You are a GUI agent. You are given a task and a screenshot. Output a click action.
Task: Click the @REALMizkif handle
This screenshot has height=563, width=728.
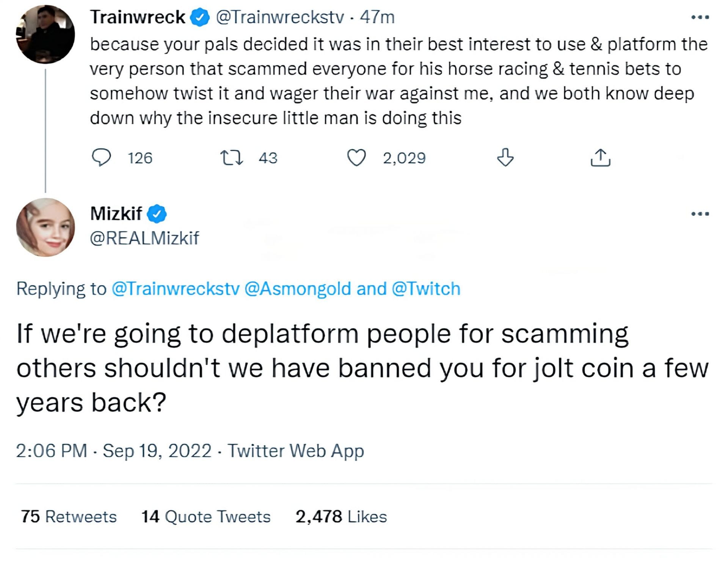tap(144, 238)
